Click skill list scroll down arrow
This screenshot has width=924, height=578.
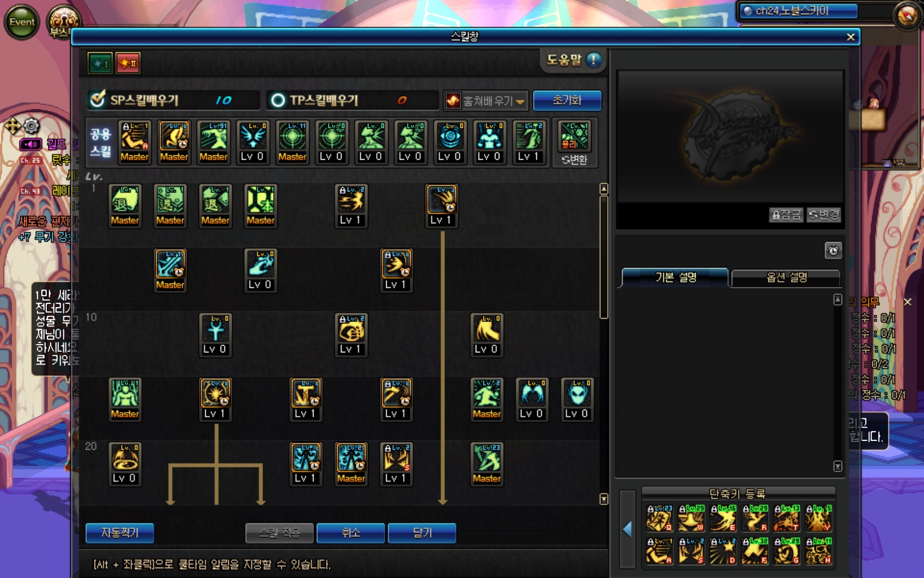(x=603, y=499)
